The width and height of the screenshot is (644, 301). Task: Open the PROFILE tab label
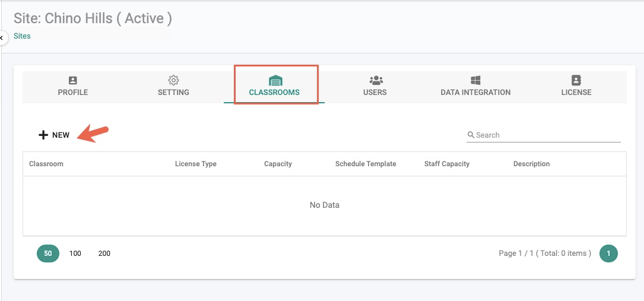pos(72,93)
